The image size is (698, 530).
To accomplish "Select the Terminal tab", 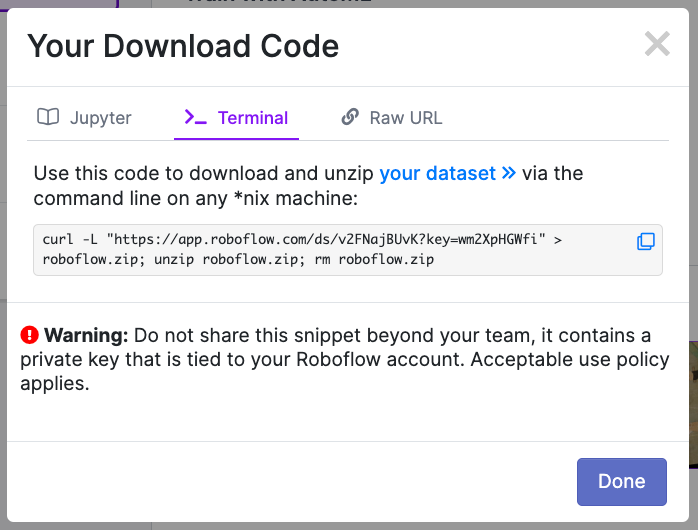I will pos(236,117).
